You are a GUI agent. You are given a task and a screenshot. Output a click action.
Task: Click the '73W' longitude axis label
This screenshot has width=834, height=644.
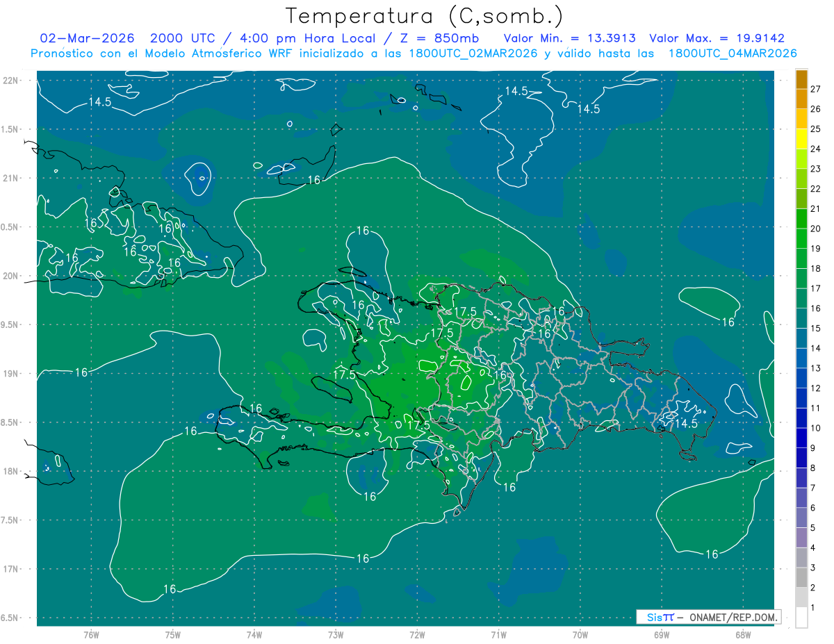click(x=336, y=634)
